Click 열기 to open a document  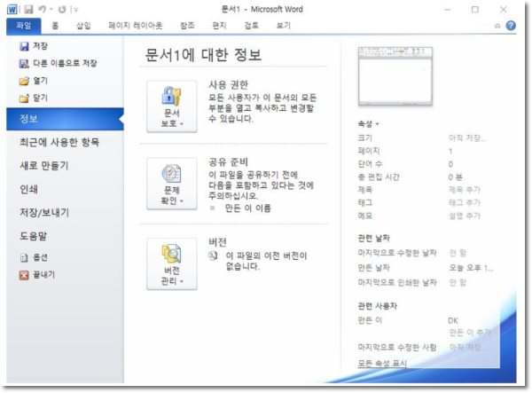(34, 81)
